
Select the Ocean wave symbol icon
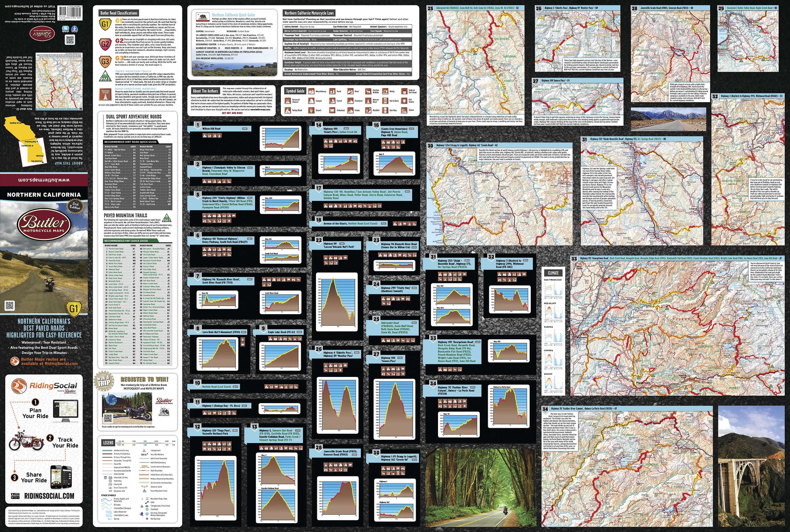(x=404, y=110)
